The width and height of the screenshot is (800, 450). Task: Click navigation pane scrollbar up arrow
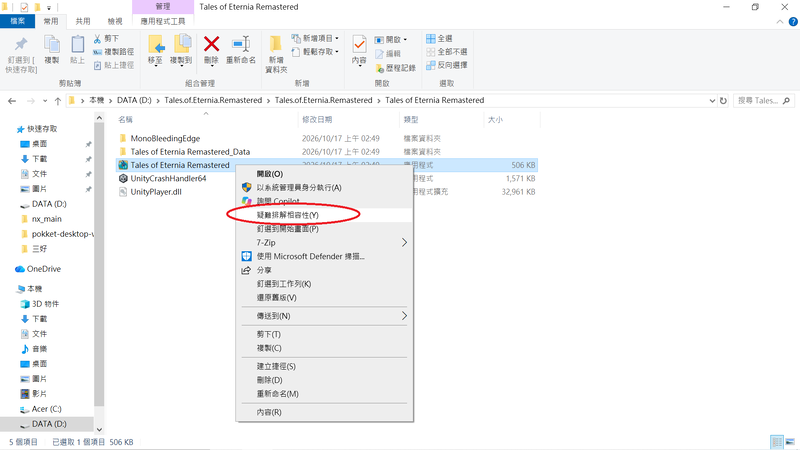tap(99, 118)
